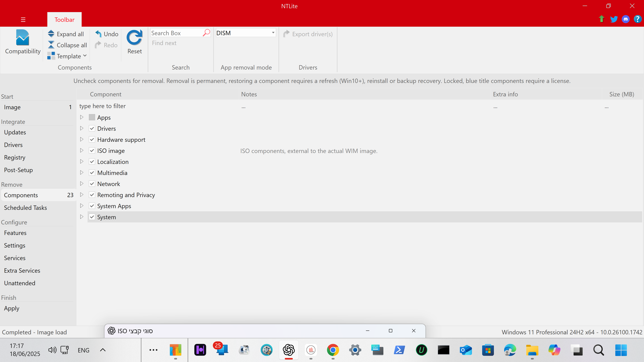Expand the ISO image tree node
Viewport: 644px width, 362px height.
82,150
